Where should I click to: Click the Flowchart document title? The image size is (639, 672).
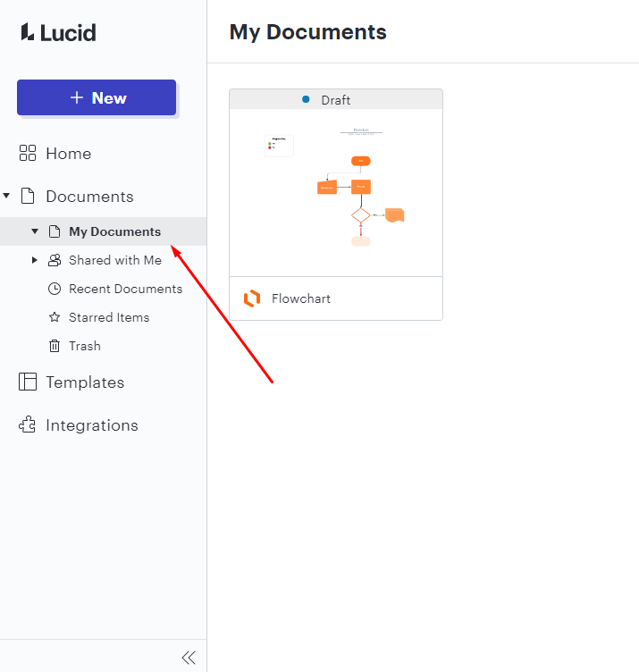tap(301, 298)
